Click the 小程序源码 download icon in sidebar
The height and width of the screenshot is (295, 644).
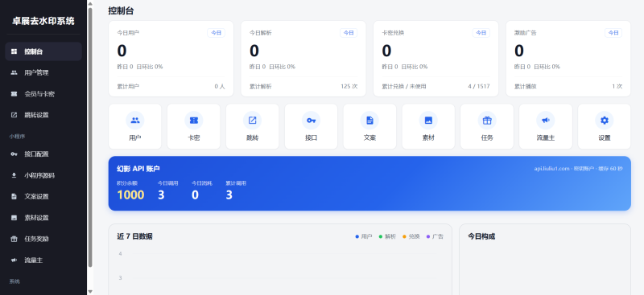coord(14,175)
